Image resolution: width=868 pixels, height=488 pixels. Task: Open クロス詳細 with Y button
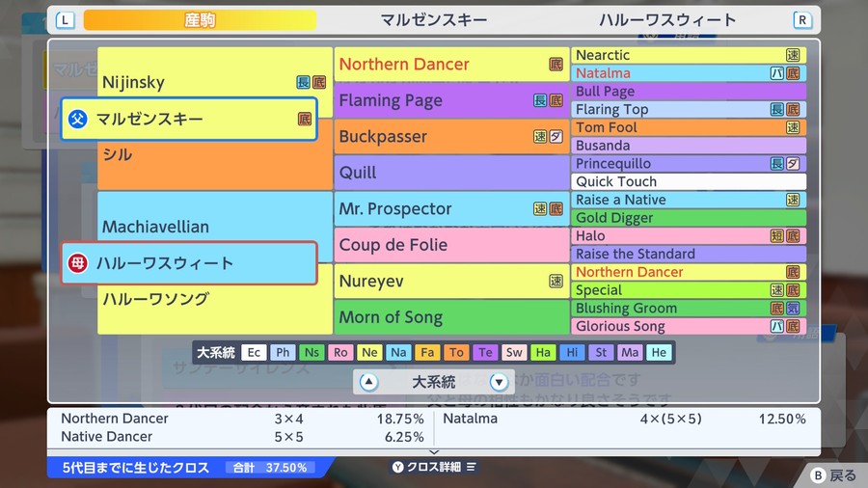(x=434, y=467)
